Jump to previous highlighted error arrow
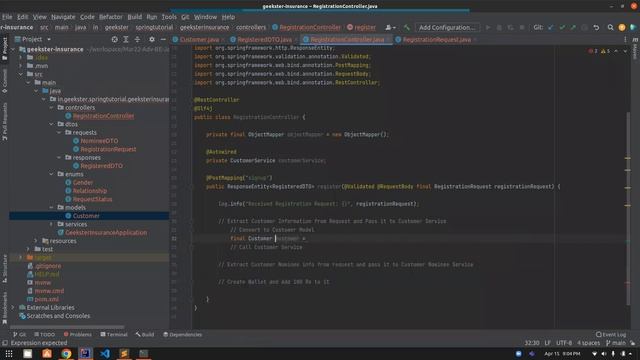The width and height of the screenshot is (640, 360). pos(616,51)
